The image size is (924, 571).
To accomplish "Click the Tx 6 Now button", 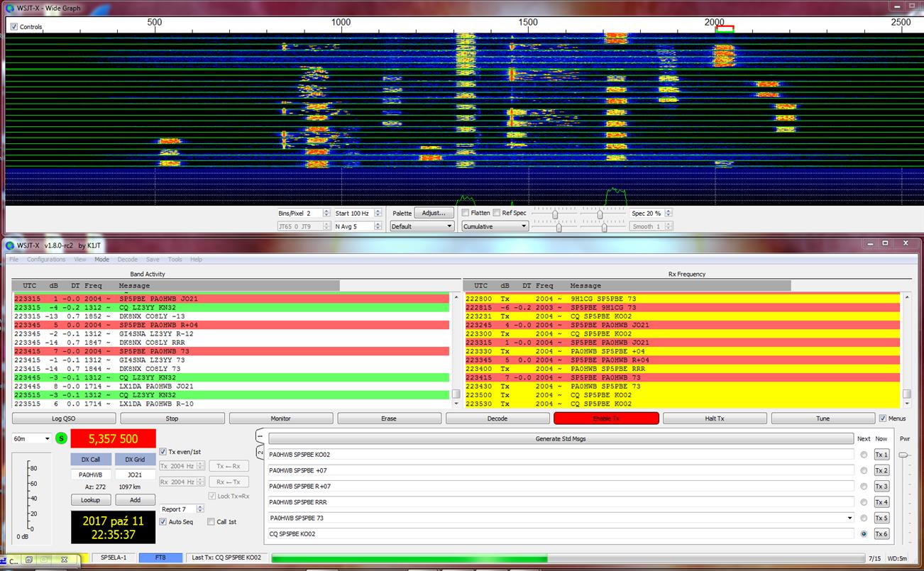I will 881,534.
